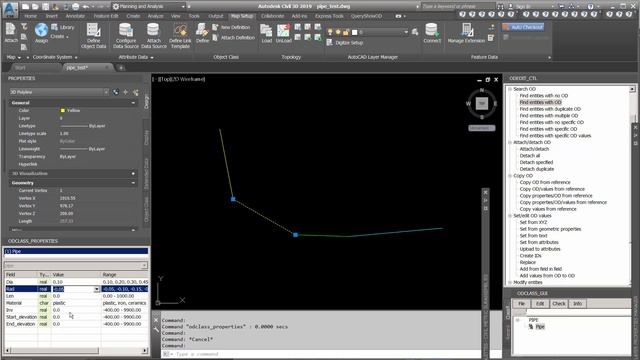This screenshot has height=360, width=640.
Task: Open the Rad value dropdown arrow
Action: point(97,289)
